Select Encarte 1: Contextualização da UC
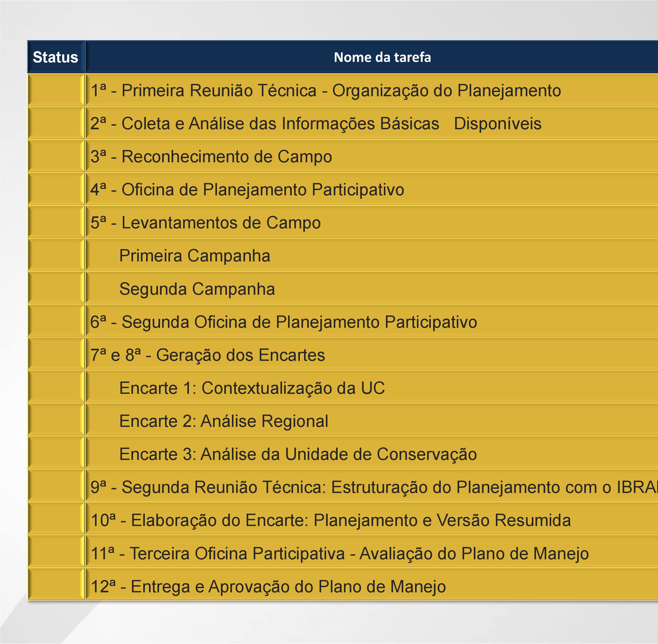 [372, 388]
